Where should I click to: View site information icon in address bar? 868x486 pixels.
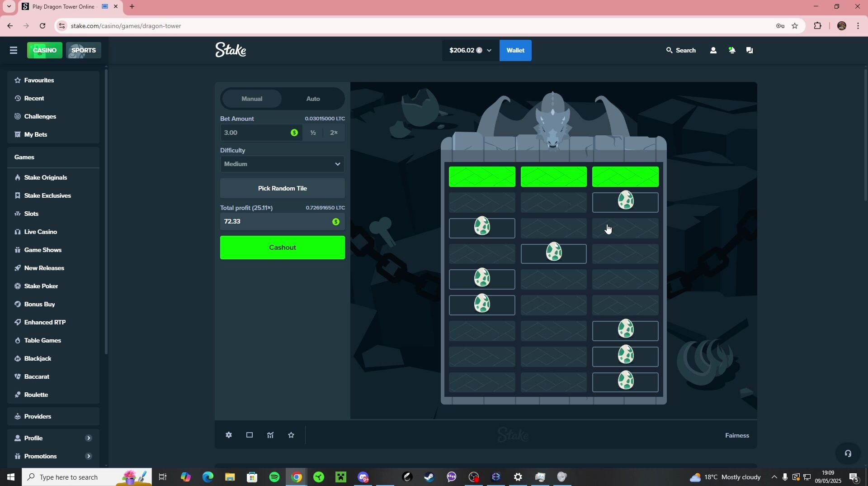click(62, 26)
